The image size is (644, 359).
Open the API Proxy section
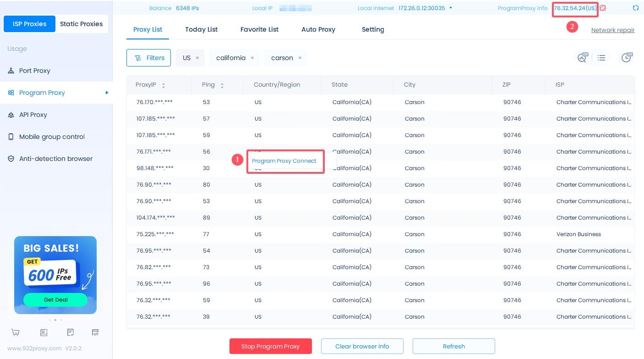point(33,115)
